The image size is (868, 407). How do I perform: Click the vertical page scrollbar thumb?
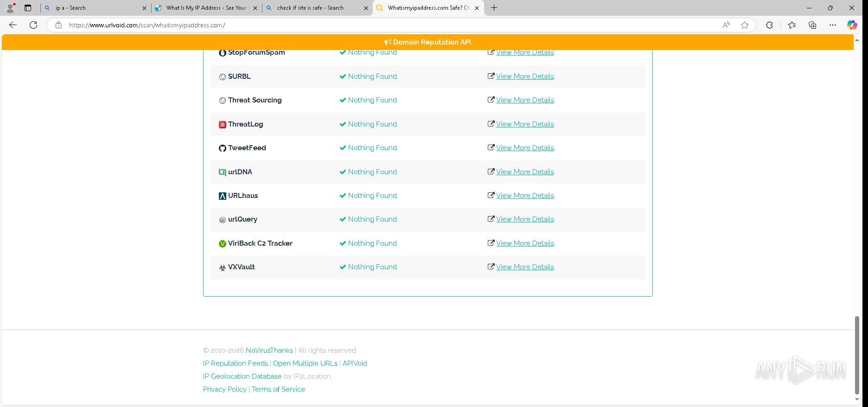pos(857,355)
